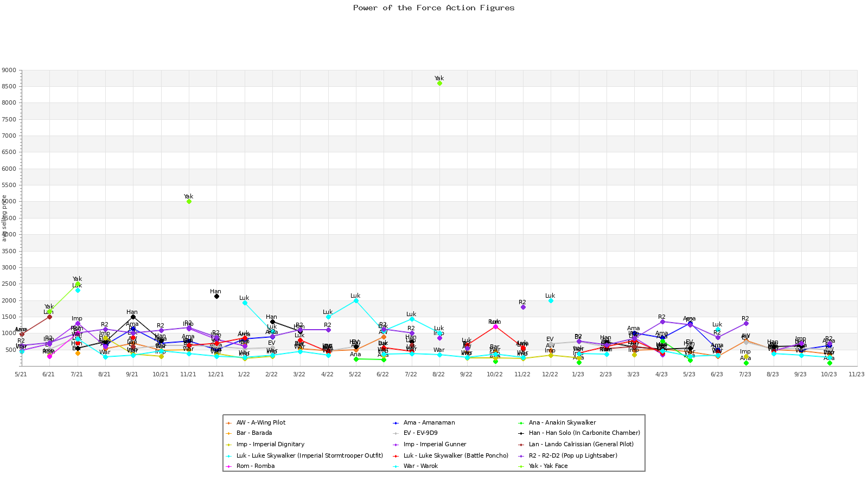
Task: Select Imp - Imperial Dignitary legend entry
Action: click(x=265, y=444)
